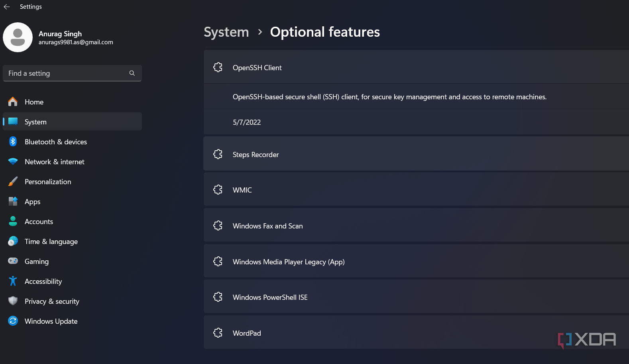Select System in the sidebar
Image resolution: width=629 pixels, height=364 pixels.
tap(72, 122)
